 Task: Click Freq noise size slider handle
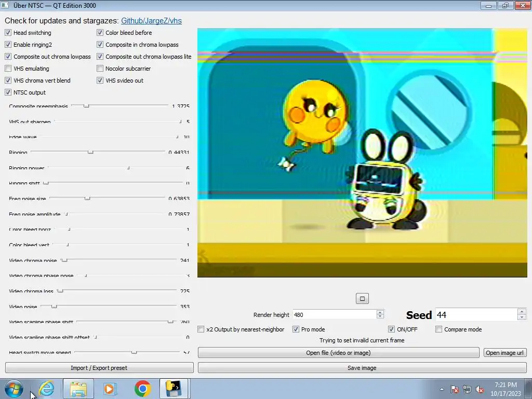click(87, 198)
